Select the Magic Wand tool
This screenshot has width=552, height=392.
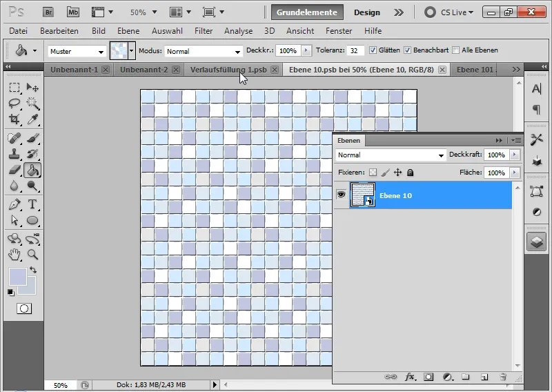pyautogui.click(x=32, y=104)
